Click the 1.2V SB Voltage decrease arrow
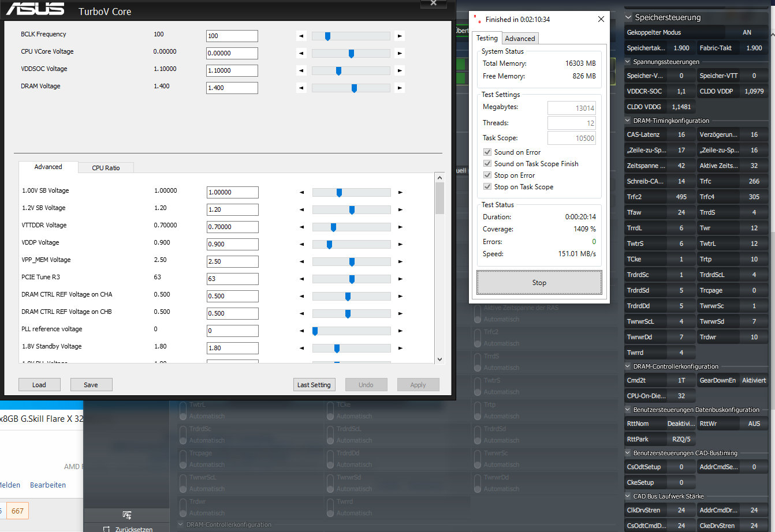 (301, 210)
